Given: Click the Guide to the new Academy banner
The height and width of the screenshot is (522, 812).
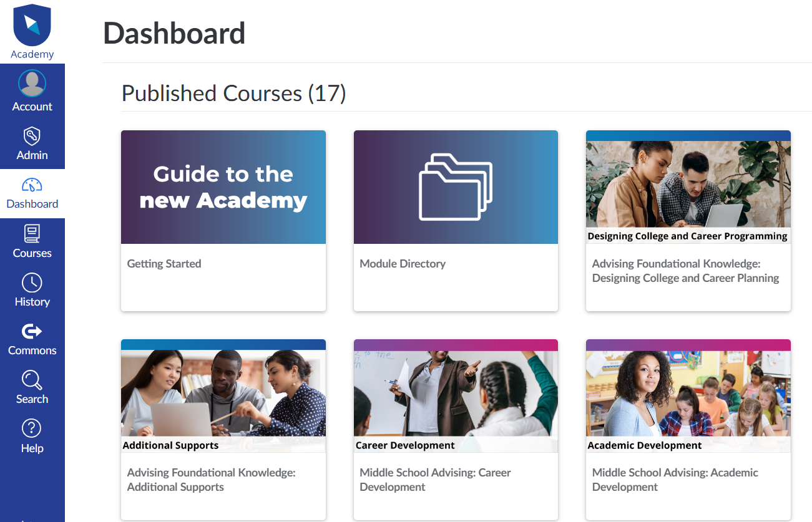Looking at the screenshot, I should coord(223,187).
